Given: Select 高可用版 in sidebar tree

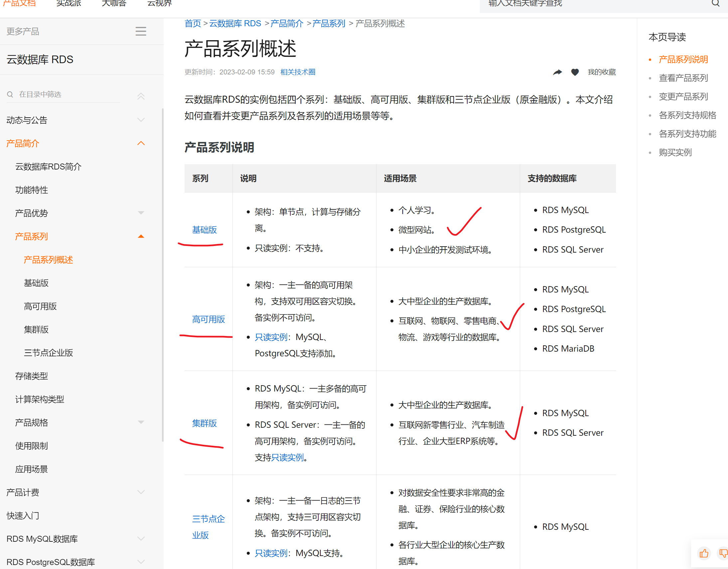Looking at the screenshot, I should pyautogui.click(x=40, y=306).
